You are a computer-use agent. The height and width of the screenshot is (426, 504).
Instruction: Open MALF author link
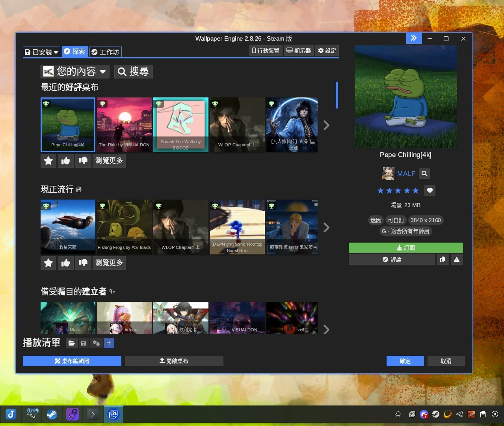(x=406, y=174)
